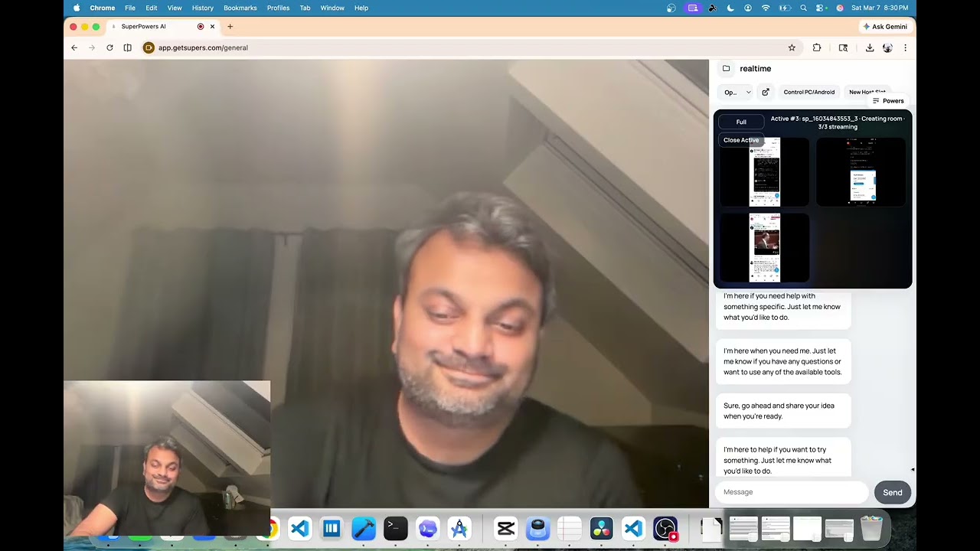This screenshot has width=980, height=551.
Task: Open the top-right phone stream thumbnail
Action: (861, 172)
